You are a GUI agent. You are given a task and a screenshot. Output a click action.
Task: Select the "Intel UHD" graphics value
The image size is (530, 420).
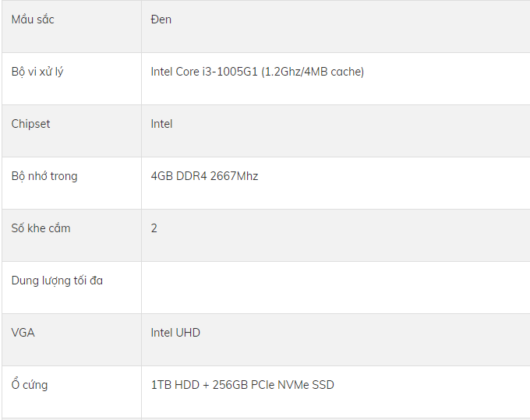(x=175, y=333)
